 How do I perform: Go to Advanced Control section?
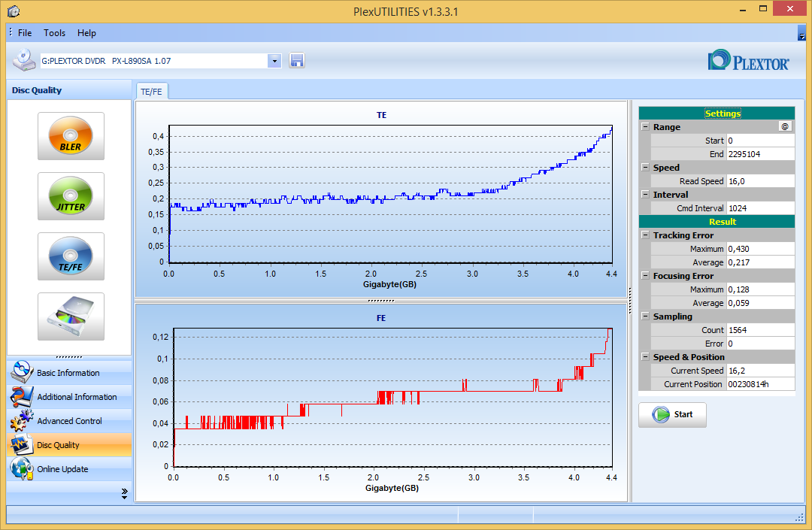[x=69, y=420]
